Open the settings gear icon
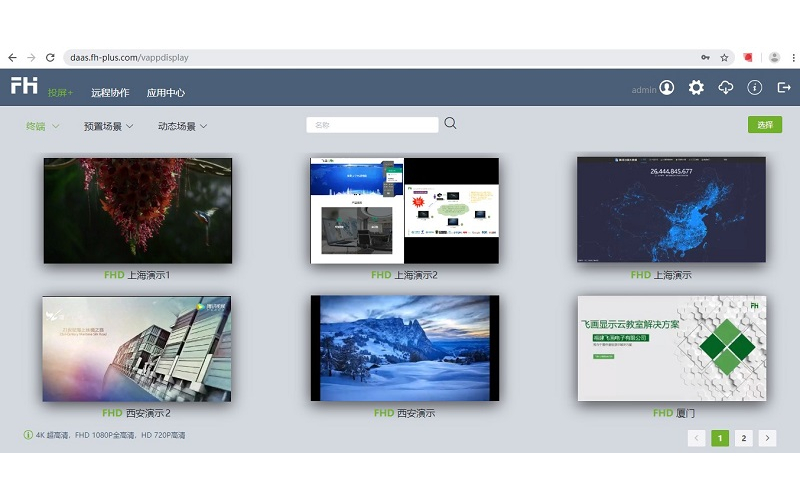 pos(696,88)
